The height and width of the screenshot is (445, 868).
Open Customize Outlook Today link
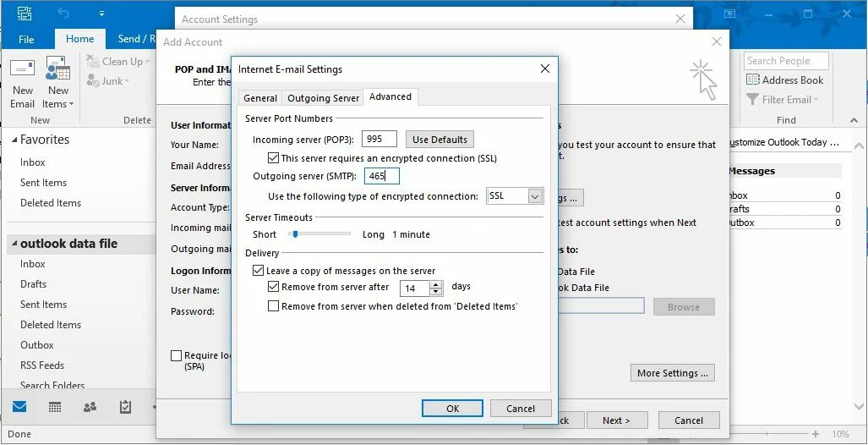pyautogui.click(x=785, y=142)
